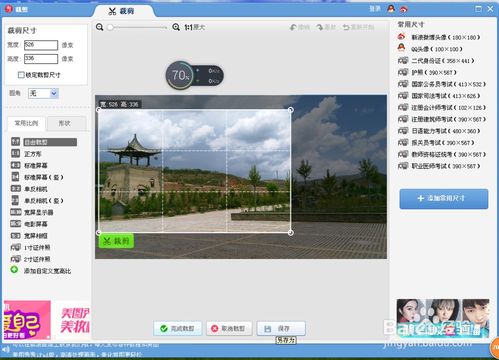Click the crop height input field
Screen dimensions: 499x360
point(41,59)
